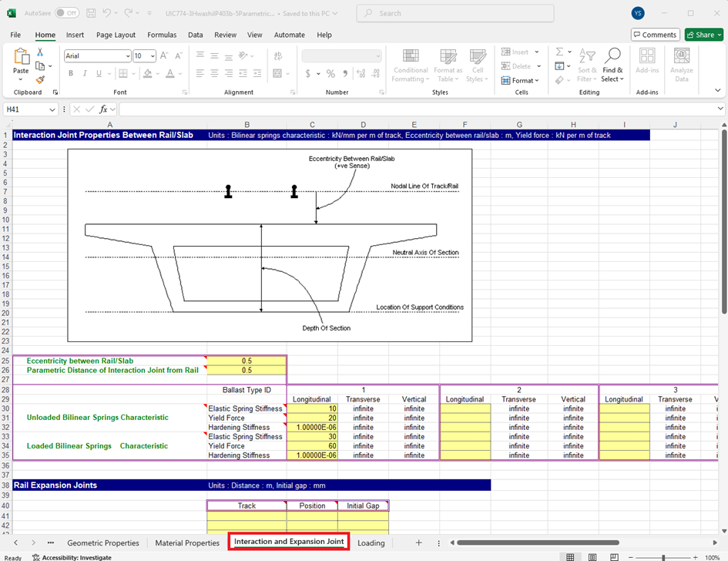The height and width of the screenshot is (561, 728).
Task: Click the Comments button
Action: pyautogui.click(x=655, y=35)
